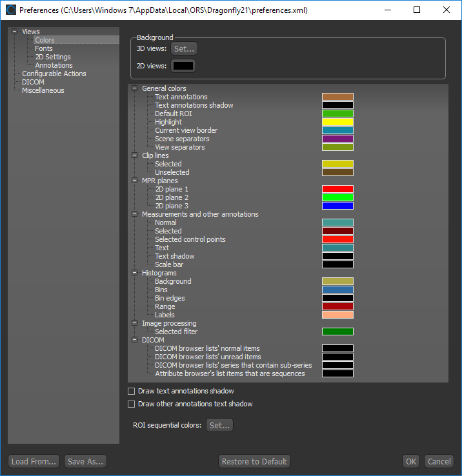Click Restore to Default button
The image size is (462, 476).
[254, 461]
